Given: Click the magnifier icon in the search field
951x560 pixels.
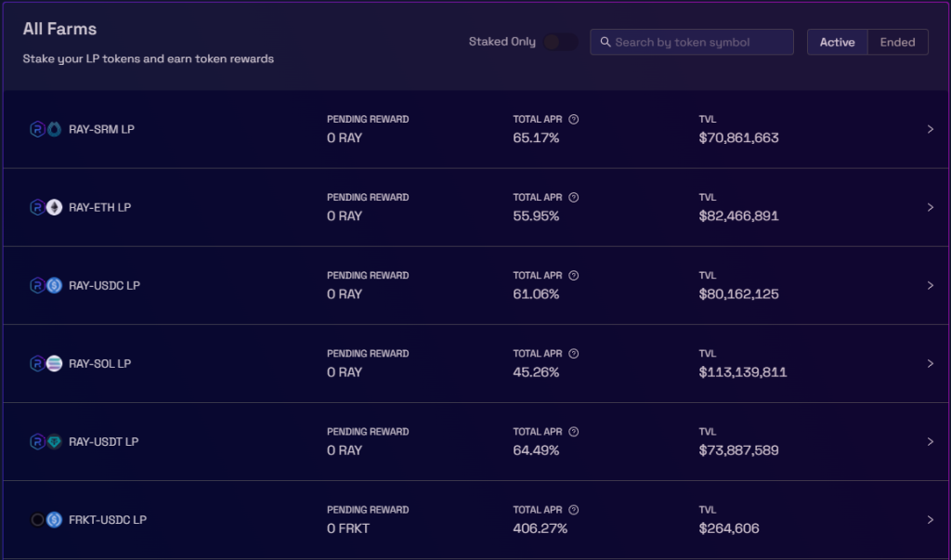Looking at the screenshot, I should [606, 42].
